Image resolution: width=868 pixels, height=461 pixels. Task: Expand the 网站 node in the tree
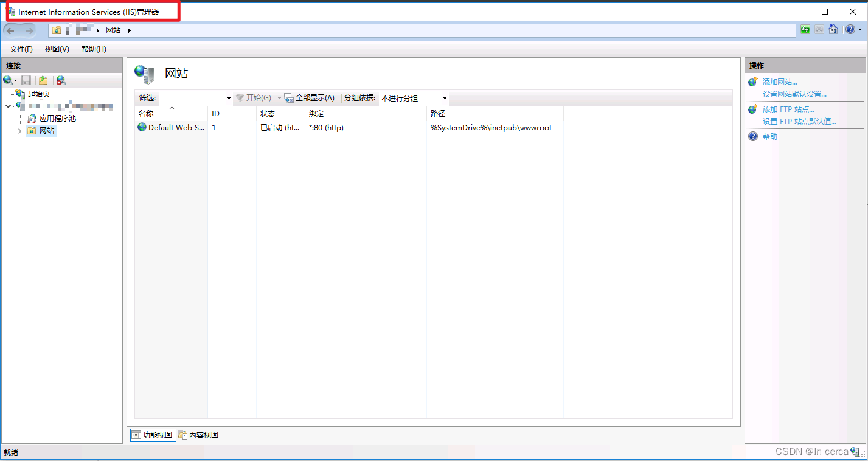click(19, 130)
